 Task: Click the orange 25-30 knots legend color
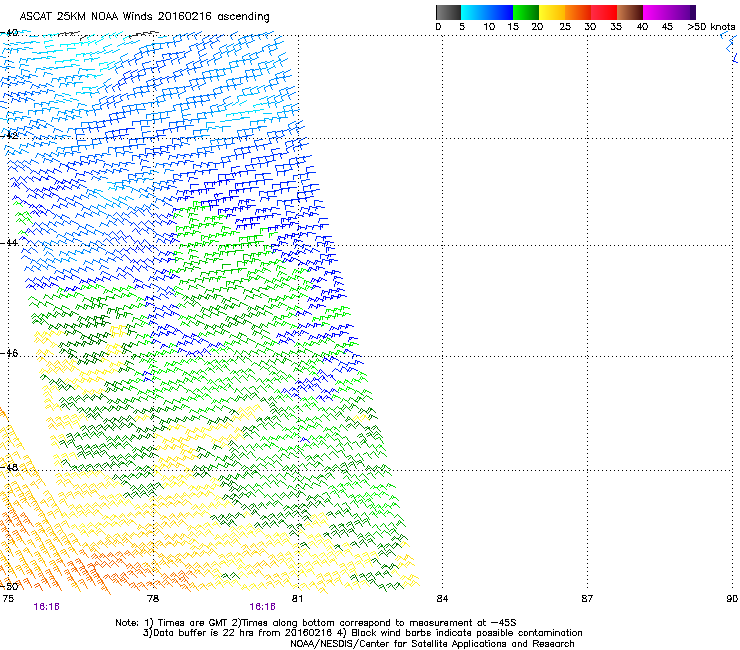(578, 12)
